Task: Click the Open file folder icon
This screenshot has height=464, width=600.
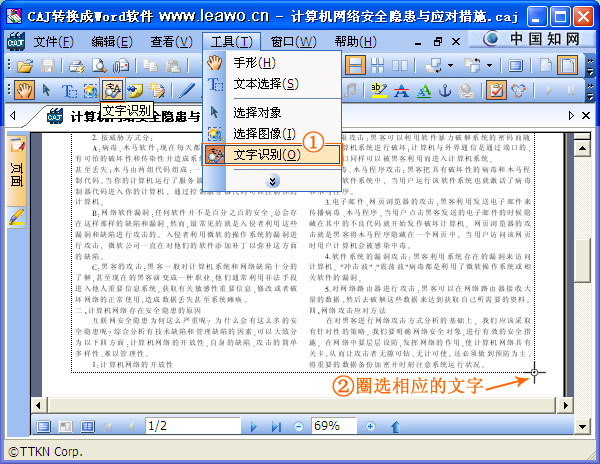Action: tap(25, 66)
